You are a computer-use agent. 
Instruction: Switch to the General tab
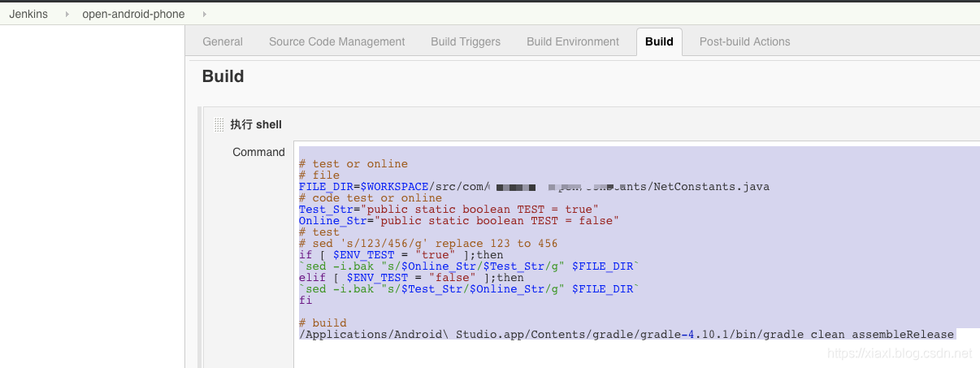point(223,41)
